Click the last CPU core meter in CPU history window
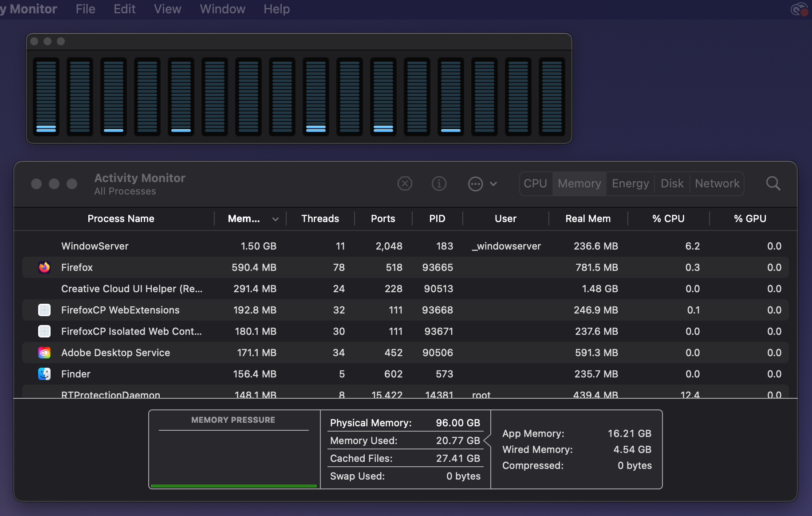The height and width of the screenshot is (516, 812). (x=552, y=96)
